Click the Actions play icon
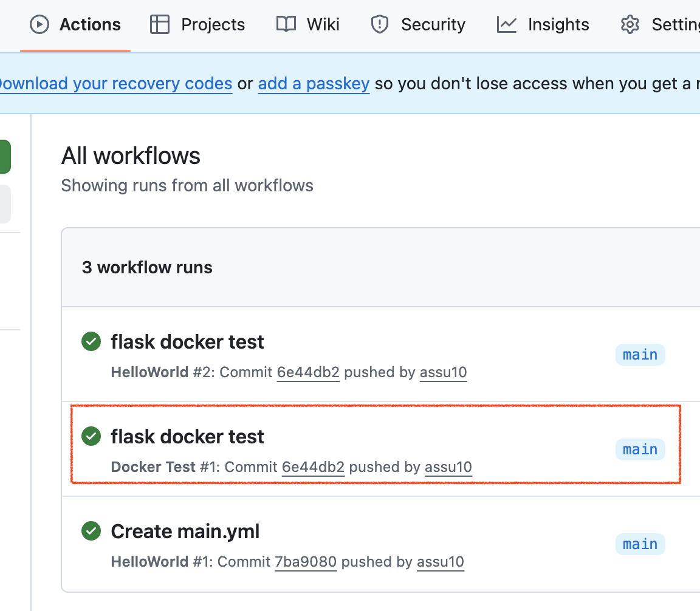The width and height of the screenshot is (700, 611). point(39,24)
